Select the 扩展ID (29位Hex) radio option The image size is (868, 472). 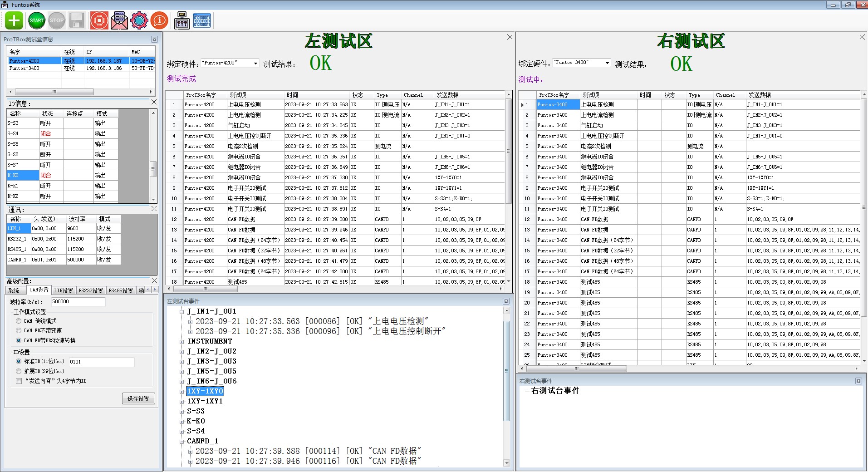point(19,371)
